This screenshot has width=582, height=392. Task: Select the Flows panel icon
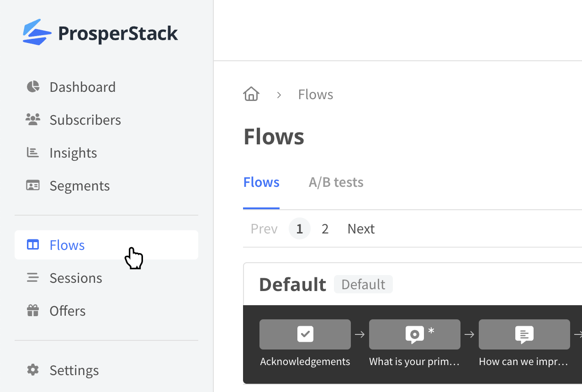click(x=32, y=245)
